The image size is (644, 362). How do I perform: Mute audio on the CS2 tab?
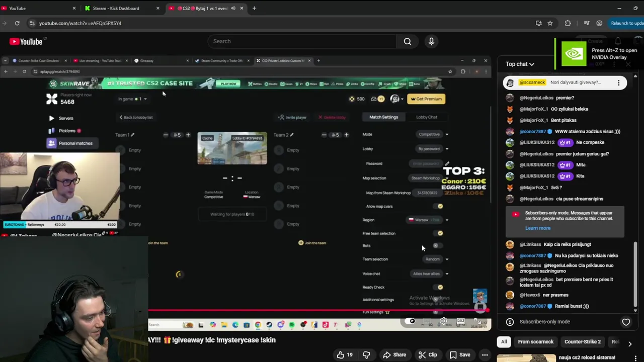point(233,8)
